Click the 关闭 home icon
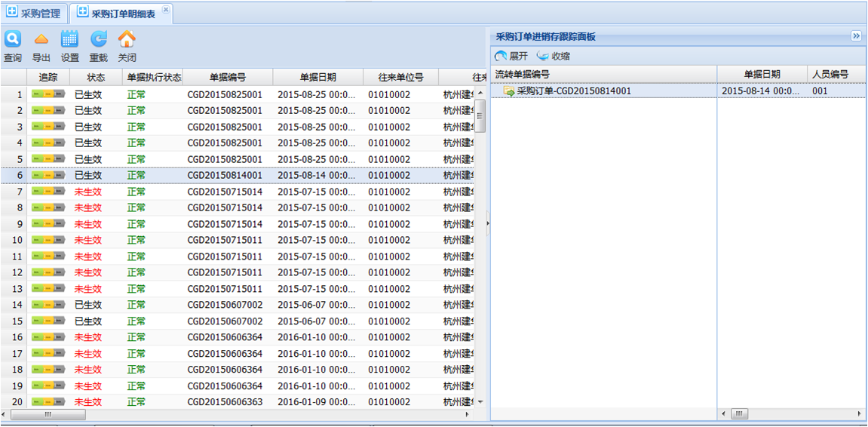Image resolution: width=868 pixels, height=427 pixels. point(127,39)
